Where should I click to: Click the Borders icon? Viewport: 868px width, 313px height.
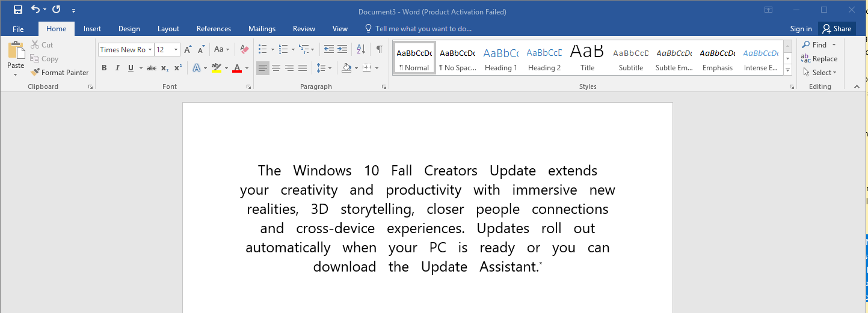(x=366, y=68)
